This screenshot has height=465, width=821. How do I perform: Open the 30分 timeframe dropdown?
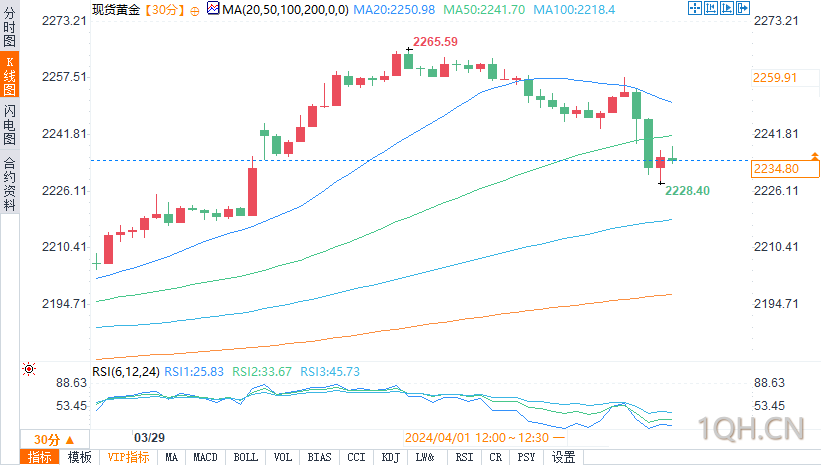click(x=54, y=440)
